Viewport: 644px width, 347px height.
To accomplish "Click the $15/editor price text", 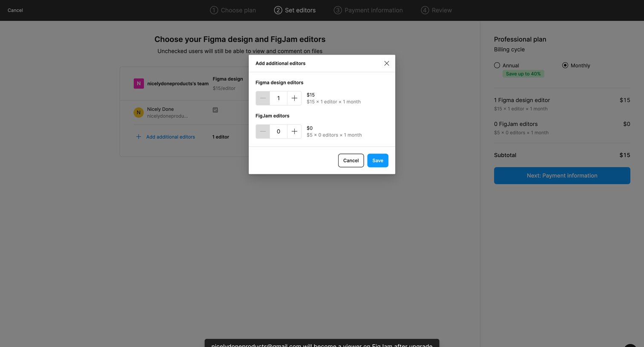I will click(x=224, y=88).
